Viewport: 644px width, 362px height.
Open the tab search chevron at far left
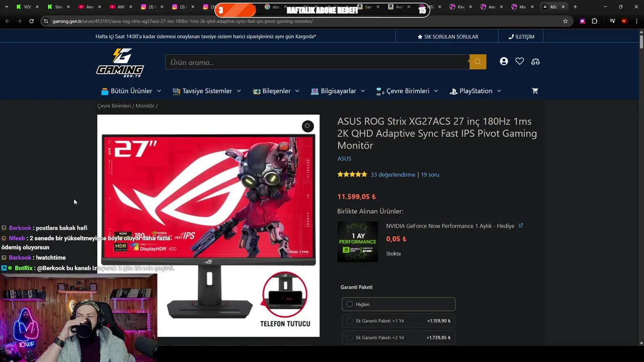(7, 7)
